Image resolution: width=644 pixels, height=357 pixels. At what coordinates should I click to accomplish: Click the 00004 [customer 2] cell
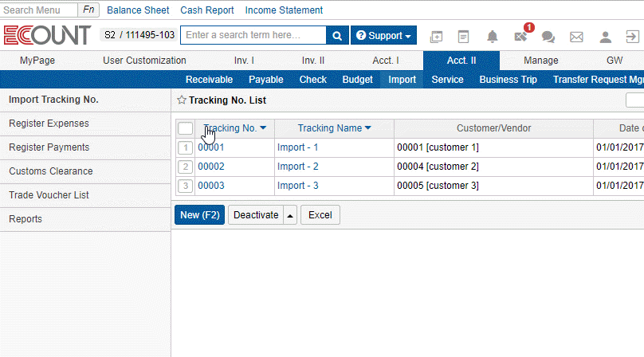click(493, 167)
